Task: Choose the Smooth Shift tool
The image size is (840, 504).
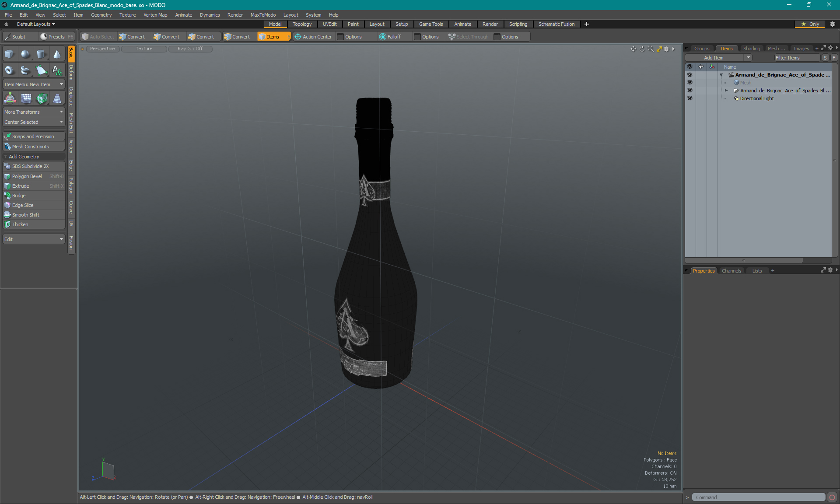Action: tap(34, 215)
